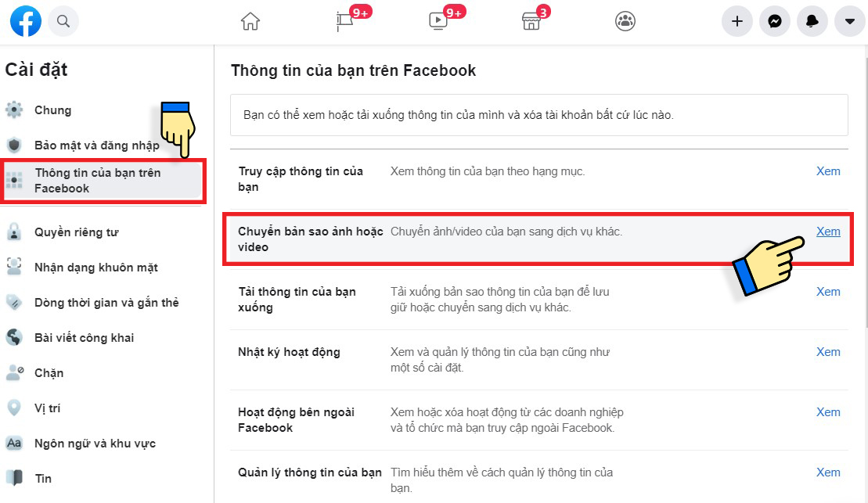The width and height of the screenshot is (868, 503).
Task: Open the Messenger icon
Action: click(x=774, y=21)
